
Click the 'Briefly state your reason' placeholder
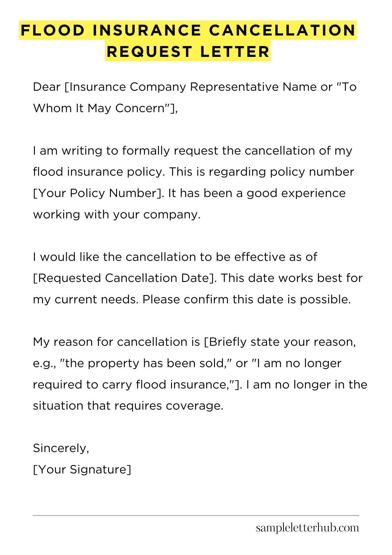(x=280, y=342)
